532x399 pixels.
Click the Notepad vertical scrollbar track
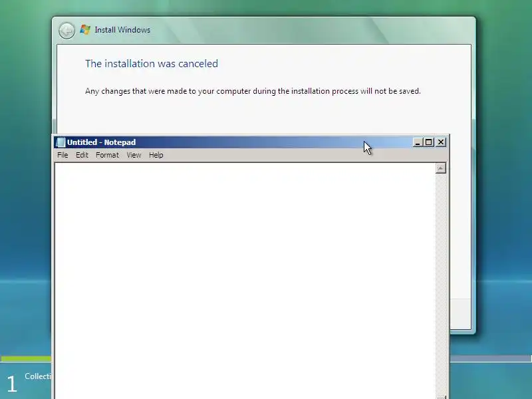pyautogui.click(x=440, y=283)
